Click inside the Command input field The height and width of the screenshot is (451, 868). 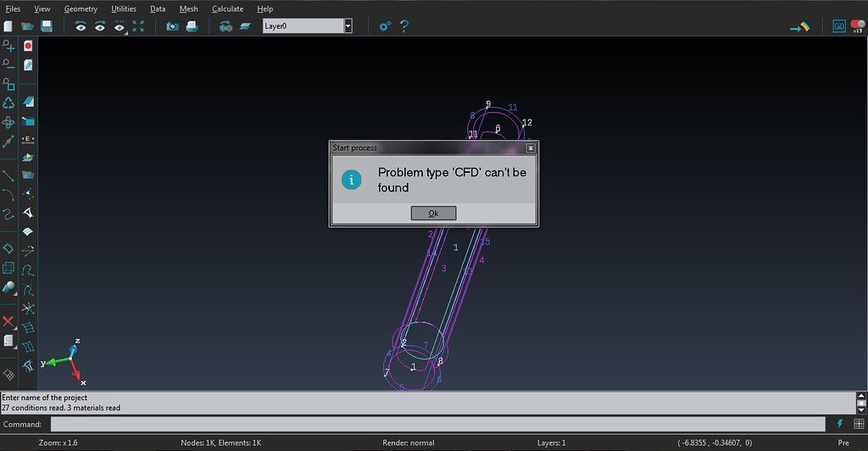(438, 425)
